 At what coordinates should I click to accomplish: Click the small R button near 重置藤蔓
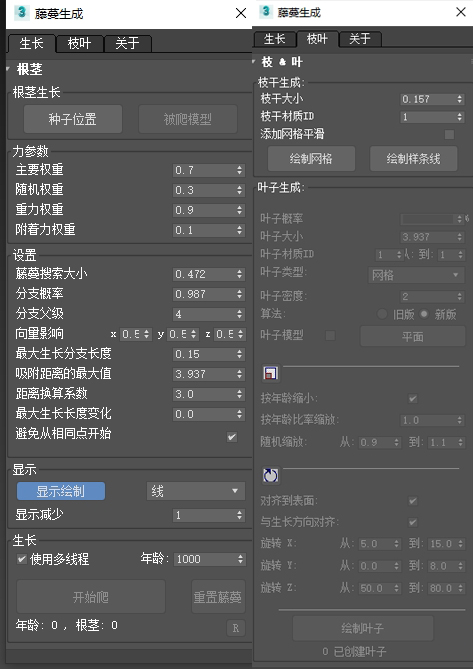click(x=236, y=628)
